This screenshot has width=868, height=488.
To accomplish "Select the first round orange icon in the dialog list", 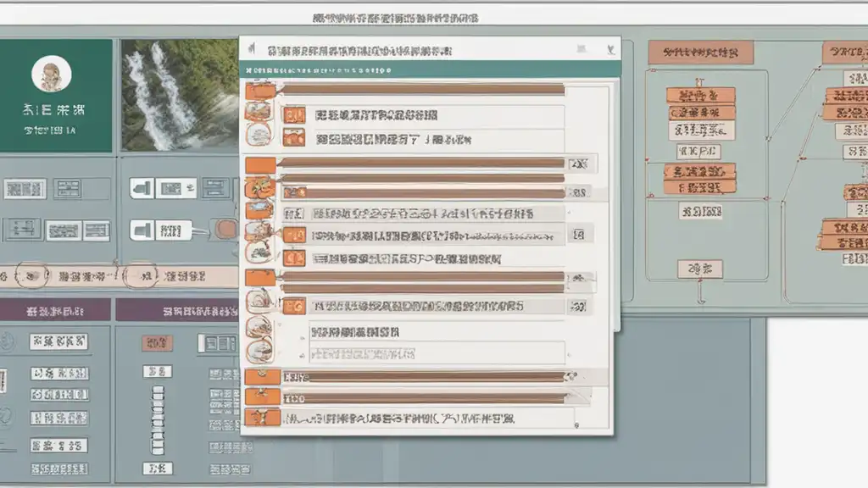I will [x=257, y=111].
